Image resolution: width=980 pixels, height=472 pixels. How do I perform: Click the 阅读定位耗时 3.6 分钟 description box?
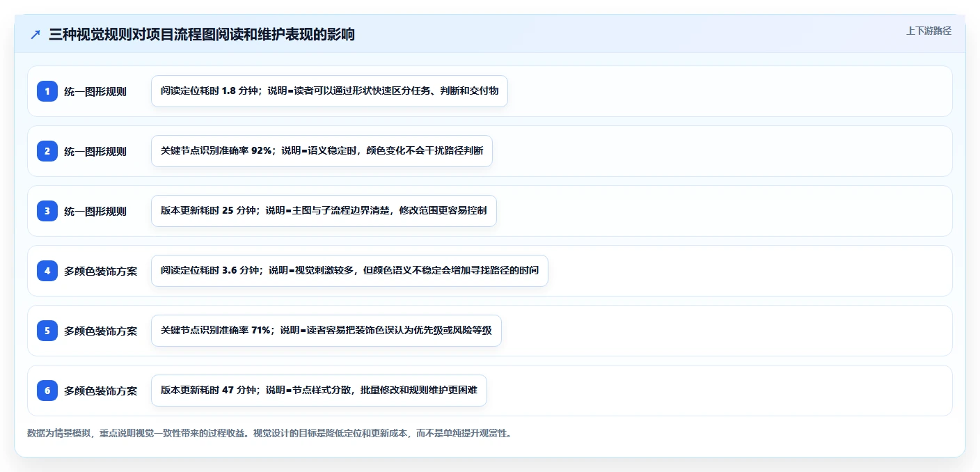[349, 271]
